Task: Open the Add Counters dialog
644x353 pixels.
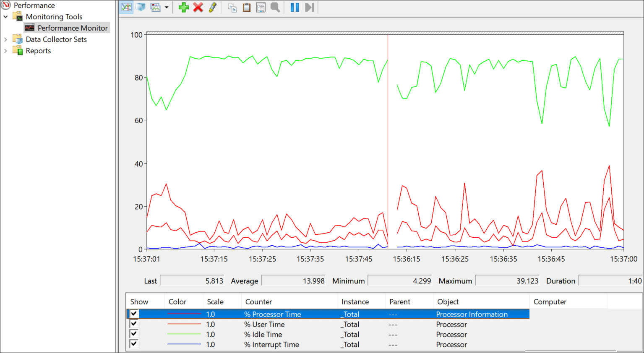Action: 183,7
